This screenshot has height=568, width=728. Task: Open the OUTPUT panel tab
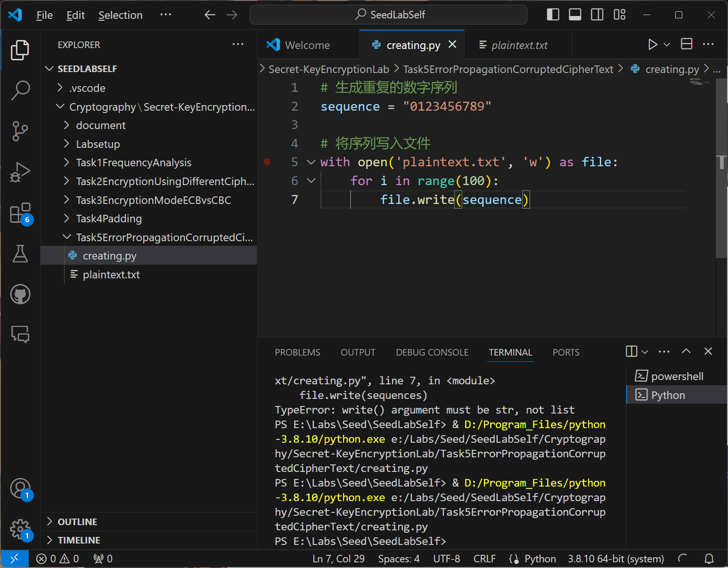[x=358, y=353]
